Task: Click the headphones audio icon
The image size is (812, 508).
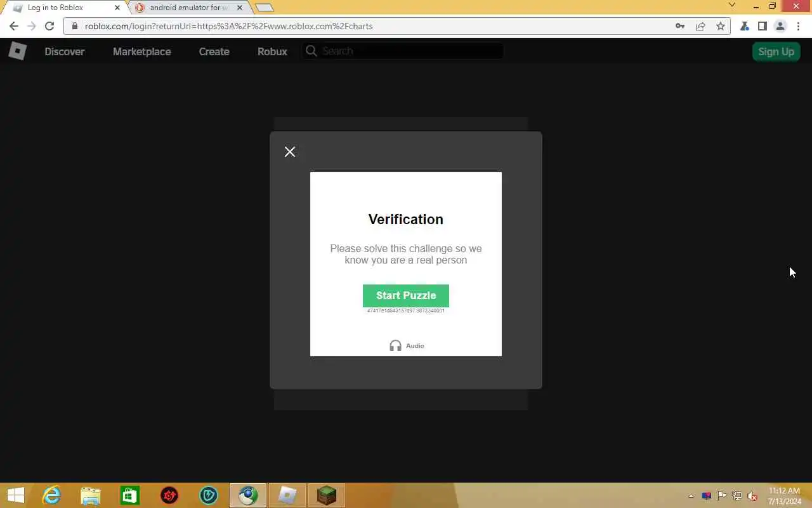Action: (x=395, y=345)
